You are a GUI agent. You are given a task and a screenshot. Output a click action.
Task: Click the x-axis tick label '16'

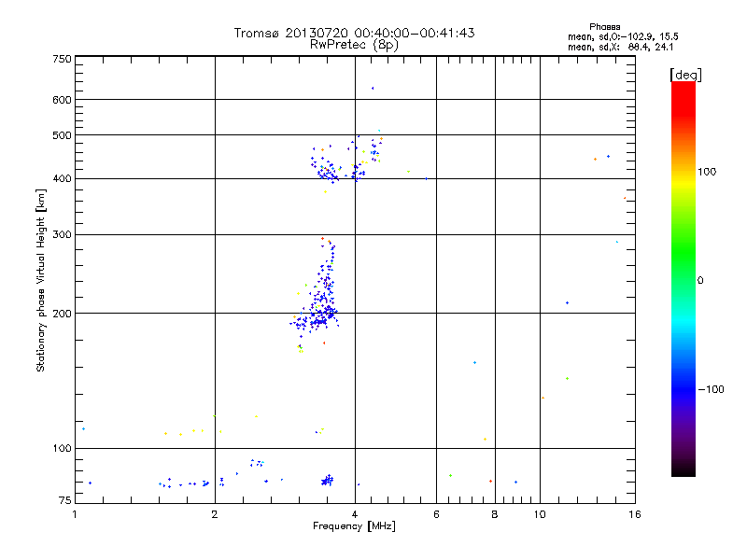[x=635, y=514]
